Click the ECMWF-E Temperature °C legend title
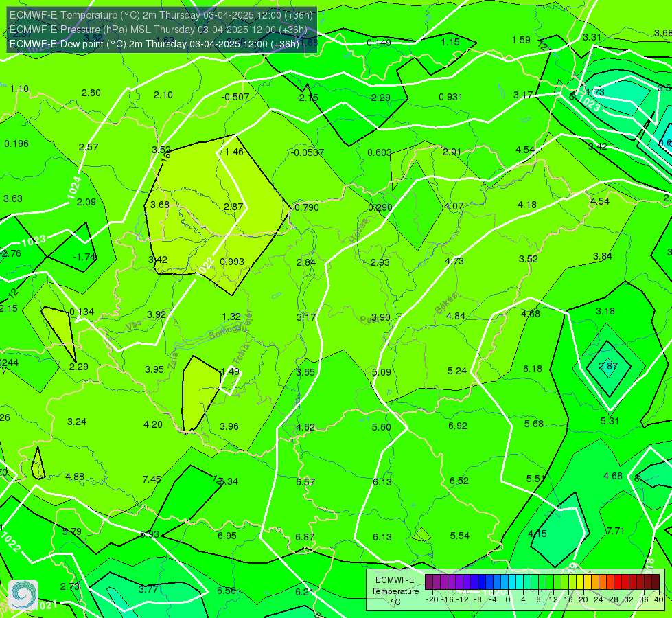 [395, 591]
